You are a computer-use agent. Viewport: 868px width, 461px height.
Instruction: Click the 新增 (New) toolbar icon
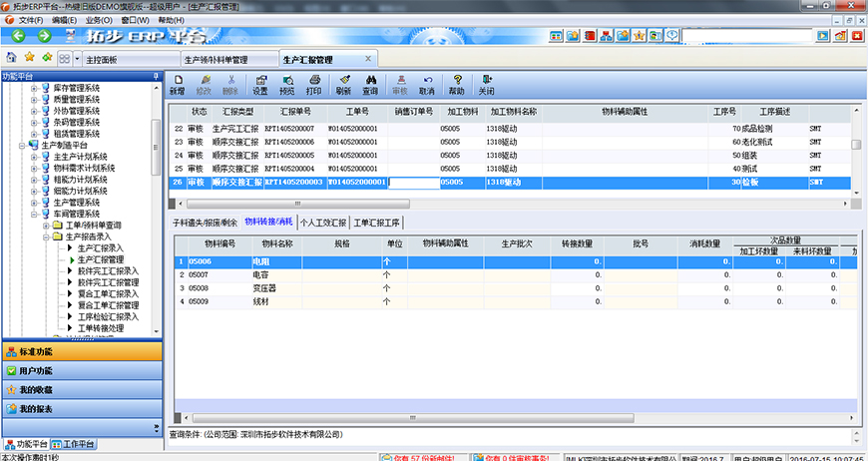pos(178,84)
